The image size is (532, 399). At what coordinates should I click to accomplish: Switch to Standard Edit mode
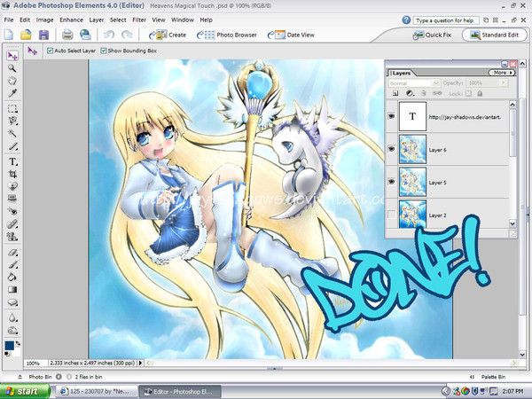click(x=495, y=35)
